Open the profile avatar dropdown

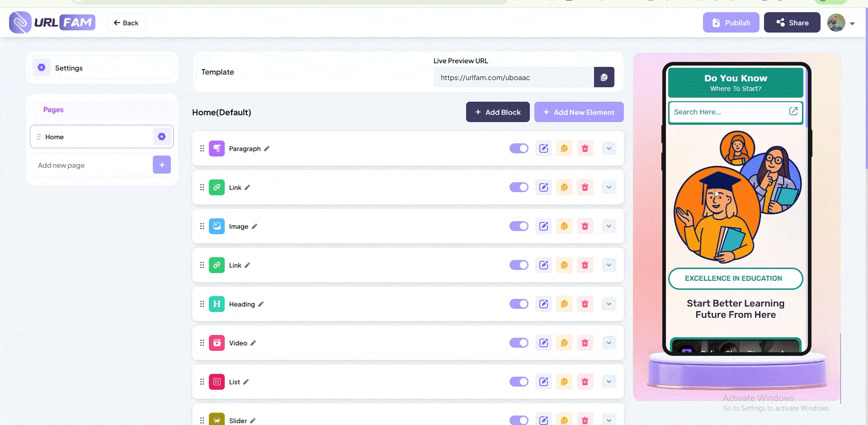(x=840, y=23)
